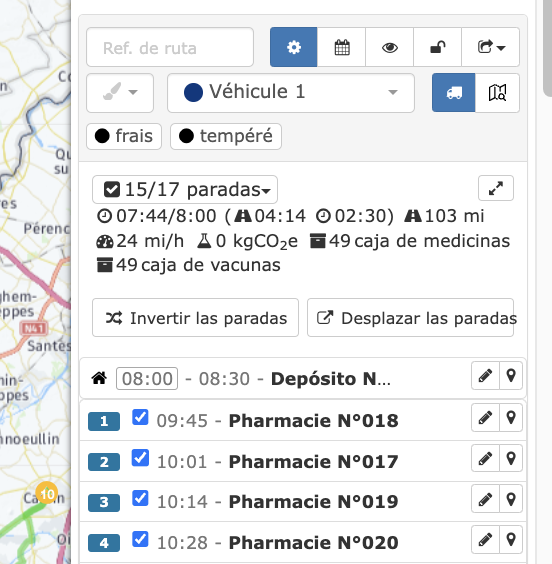Toggle checkbox for Pharmacie N°020
552x564 pixels.
tap(140, 539)
